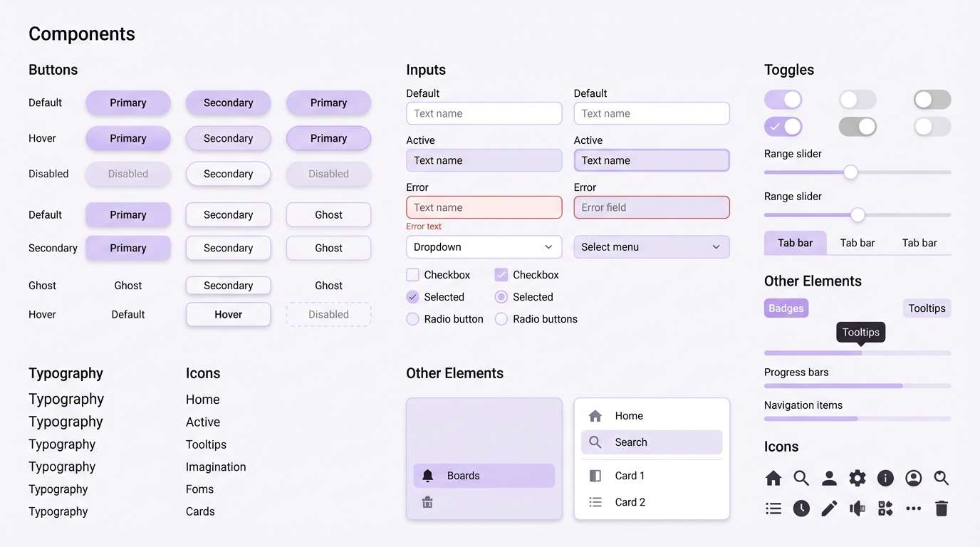Image resolution: width=980 pixels, height=547 pixels.
Task: Click the trash delete icon
Action: (942, 508)
